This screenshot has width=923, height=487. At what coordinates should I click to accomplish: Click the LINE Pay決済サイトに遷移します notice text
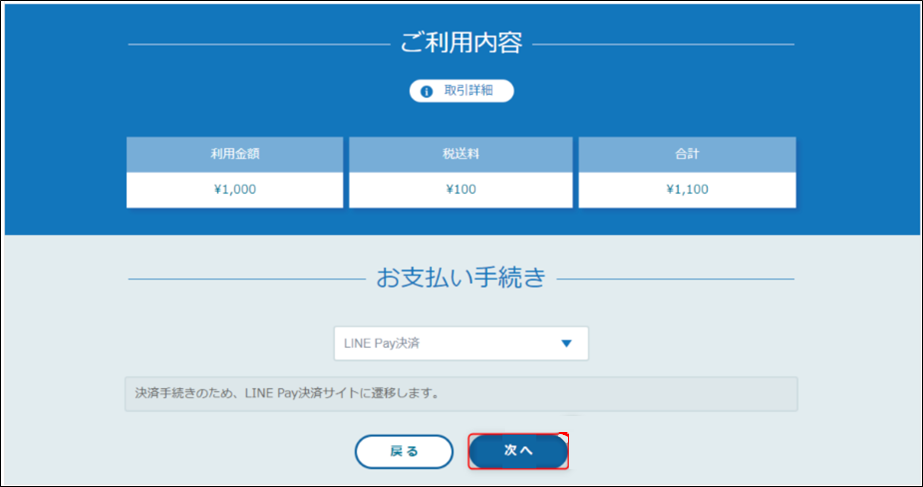287,393
